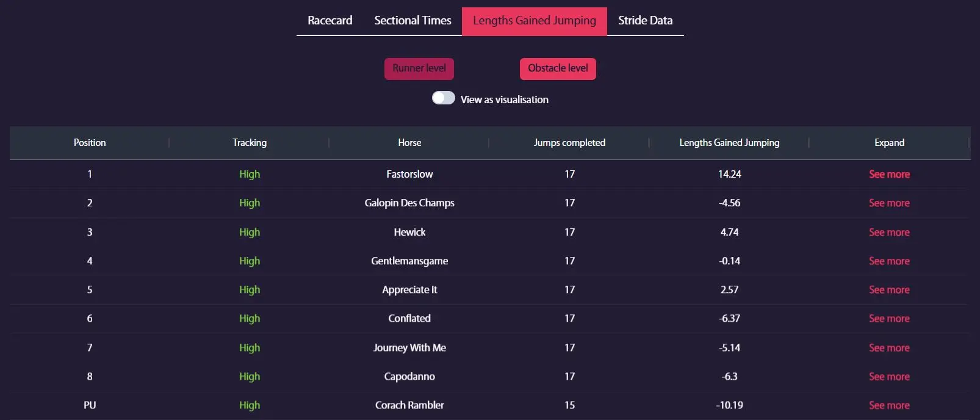Switch to the Racecard tab
Screen dimensions: 980x420
coord(330,21)
